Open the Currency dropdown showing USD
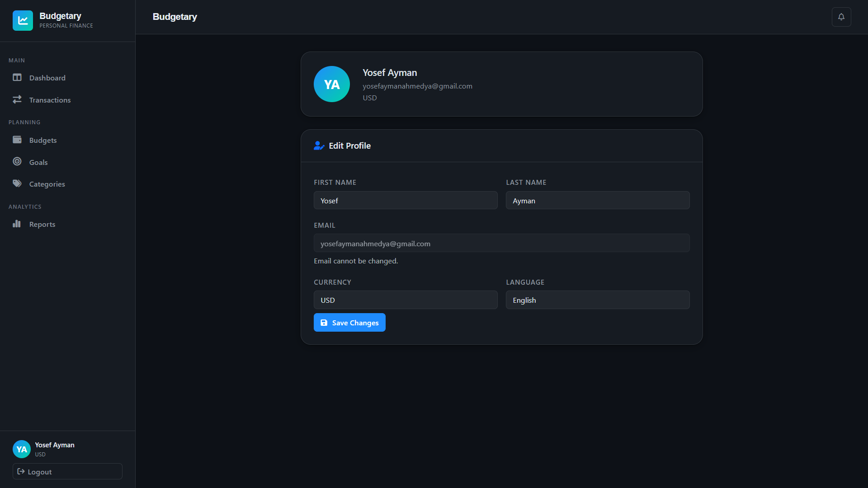The image size is (868, 488). 406,300
